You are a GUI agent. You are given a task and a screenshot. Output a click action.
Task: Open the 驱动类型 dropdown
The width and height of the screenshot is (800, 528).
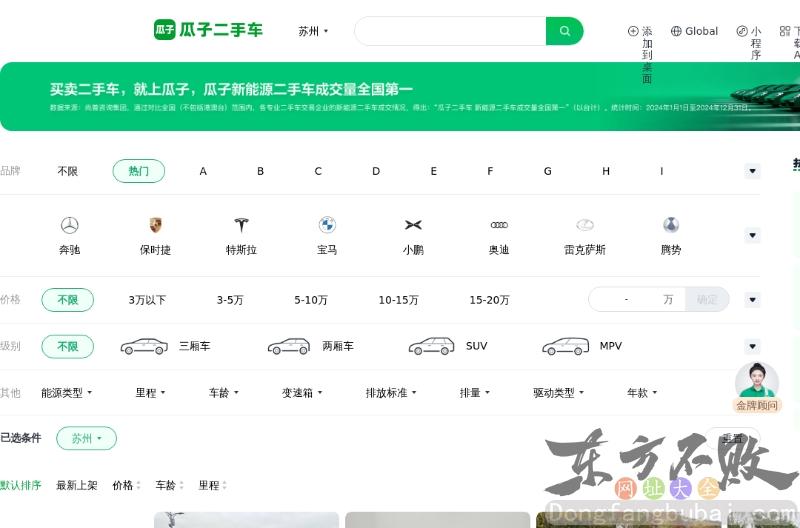(558, 393)
